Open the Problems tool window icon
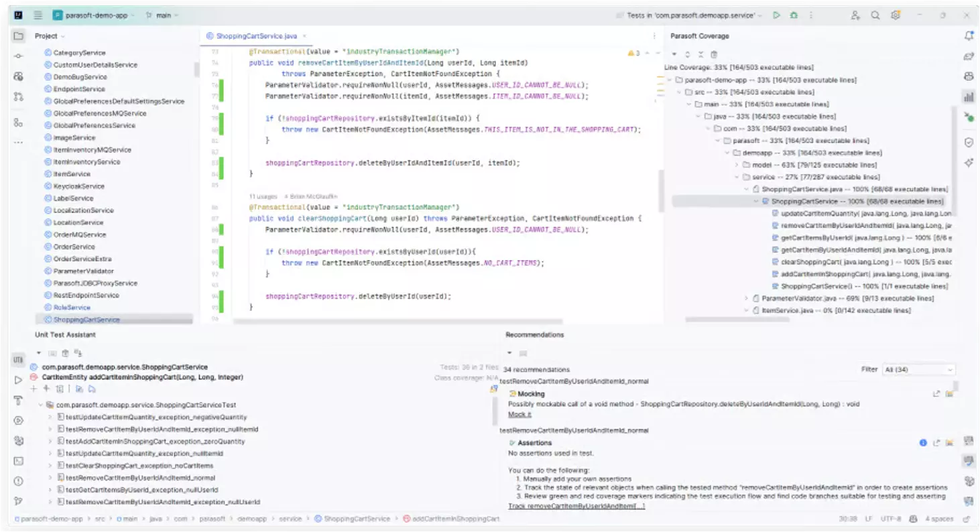The image size is (980, 532). 19,481
